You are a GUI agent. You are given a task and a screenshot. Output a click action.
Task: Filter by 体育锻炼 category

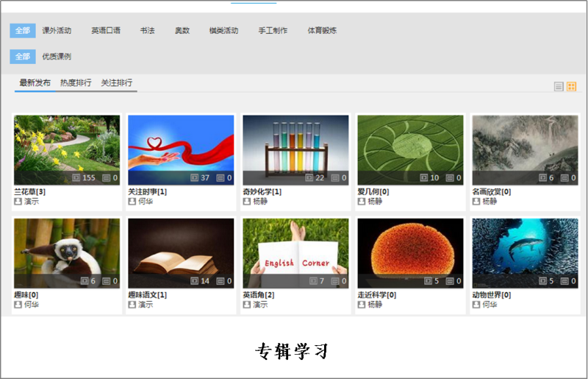[x=322, y=30]
